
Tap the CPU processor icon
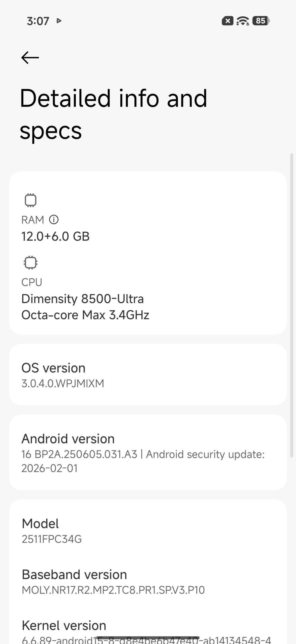pyautogui.click(x=30, y=263)
